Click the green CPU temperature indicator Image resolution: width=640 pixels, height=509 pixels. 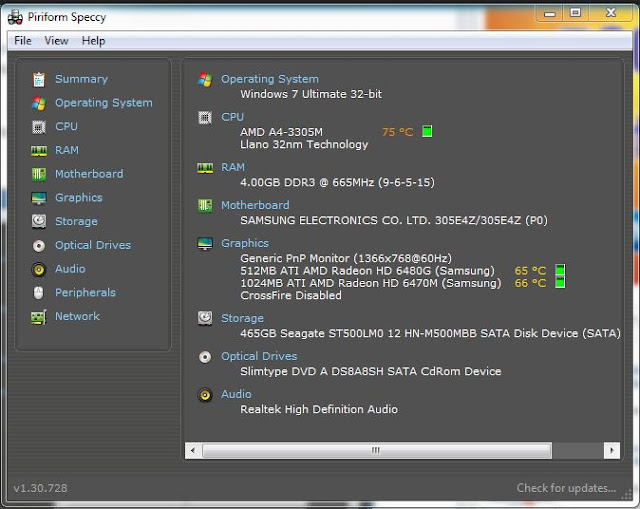click(x=427, y=131)
